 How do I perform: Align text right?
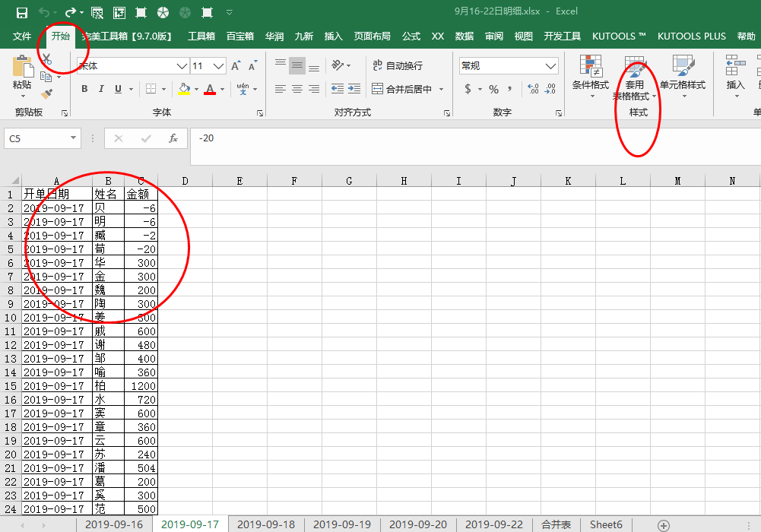314,89
